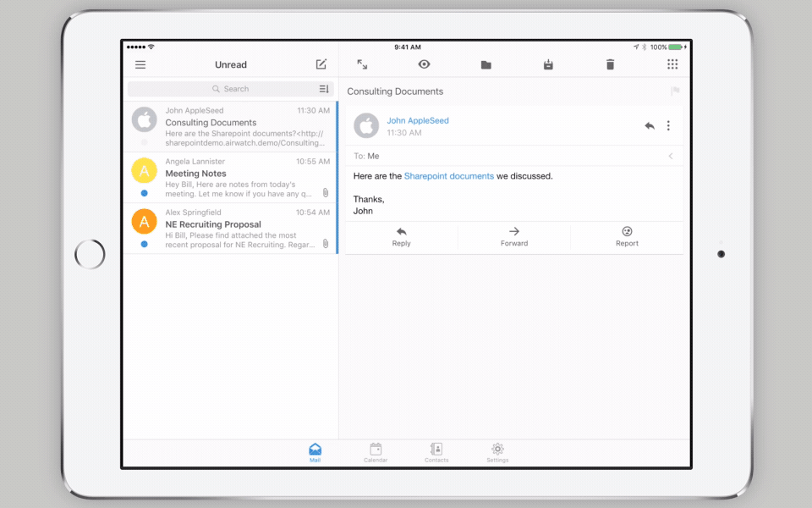The image size is (812, 508).
Task: Switch to the Calendar tab
Action: 376,452
